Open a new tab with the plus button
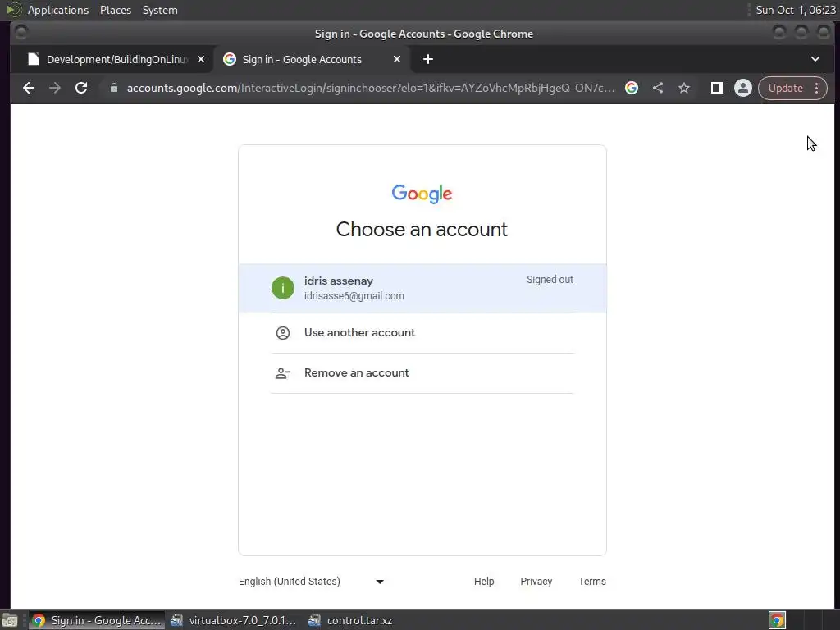Image resolution: width=840 pixels, height=630 pixels. [428, 59]
